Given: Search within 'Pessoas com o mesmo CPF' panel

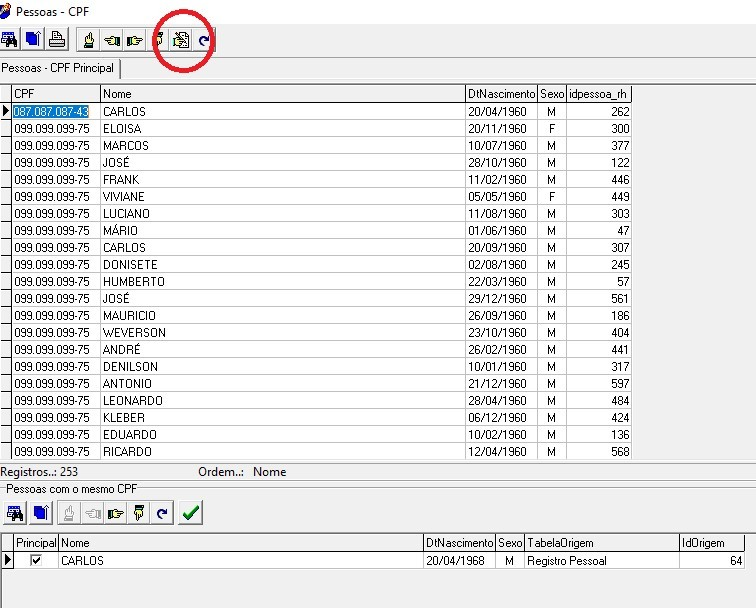Looking at the screenshot, I should tap(15, 513).
